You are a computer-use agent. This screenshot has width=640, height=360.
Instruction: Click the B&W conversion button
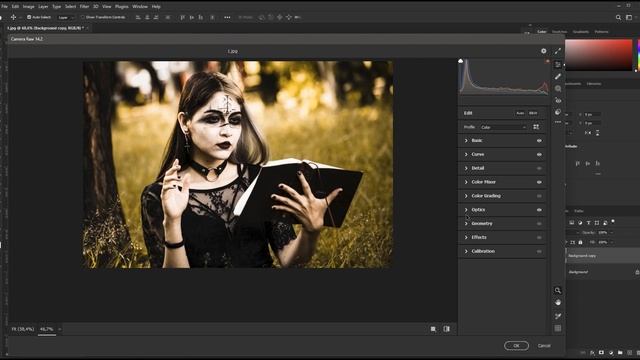[533, 113]
